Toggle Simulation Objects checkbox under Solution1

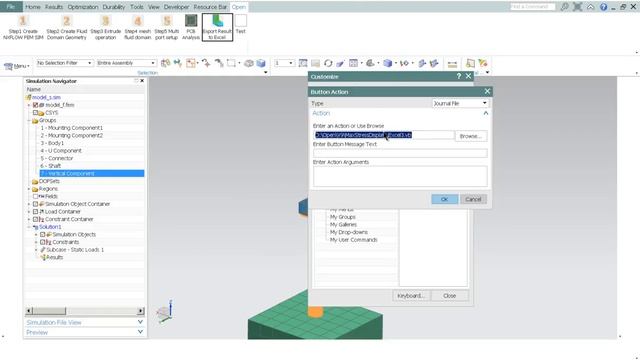(42, 234)
